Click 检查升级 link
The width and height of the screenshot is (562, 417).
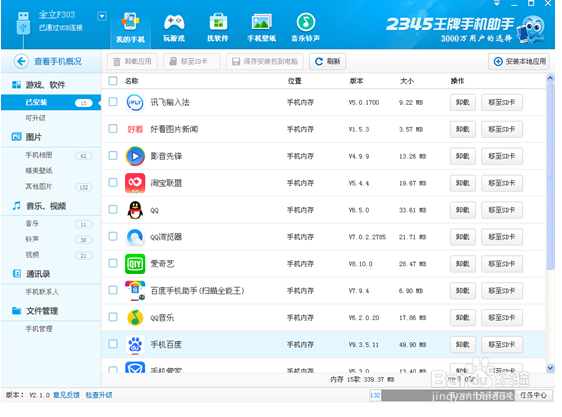coord(99,395)
